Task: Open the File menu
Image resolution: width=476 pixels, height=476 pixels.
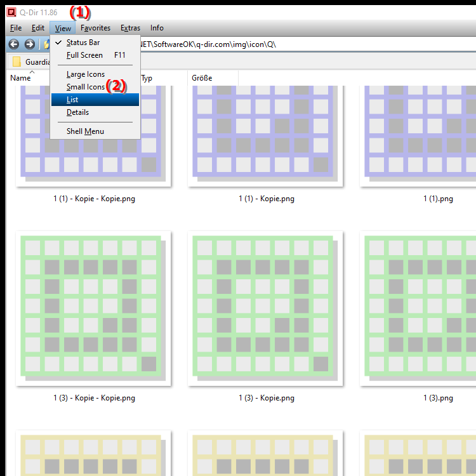Action: pyautogui.click(x=16, y=28)
